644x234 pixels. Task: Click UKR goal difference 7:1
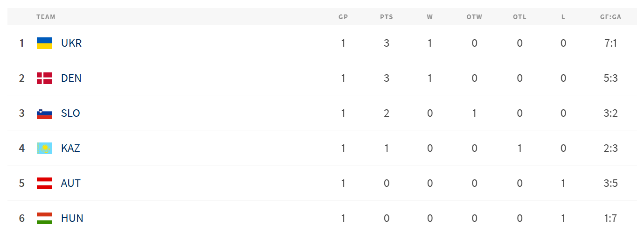pyautogui.click(x=610, y=43)
